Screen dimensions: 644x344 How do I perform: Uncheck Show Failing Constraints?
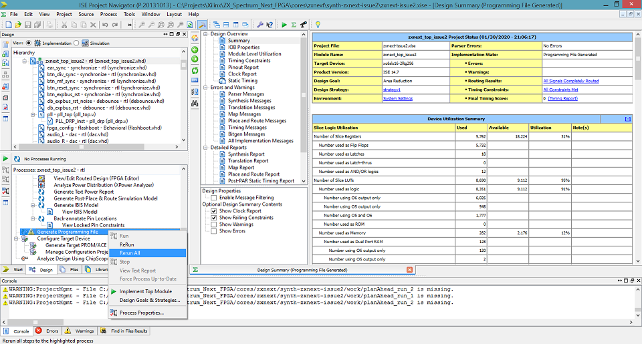[x=213, y=218]
